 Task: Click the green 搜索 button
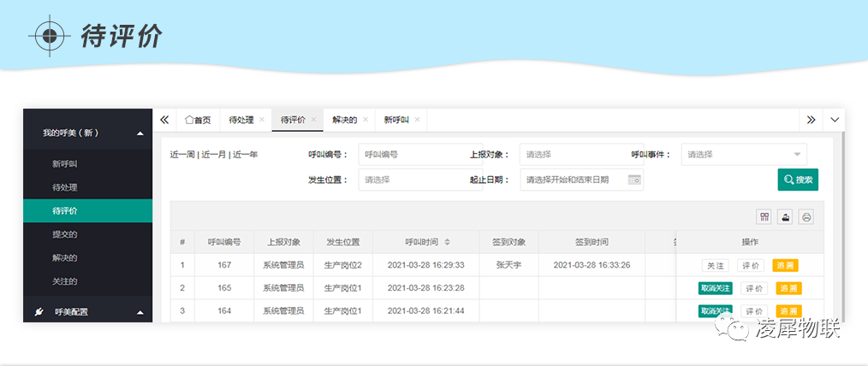[x=798, y=180]
